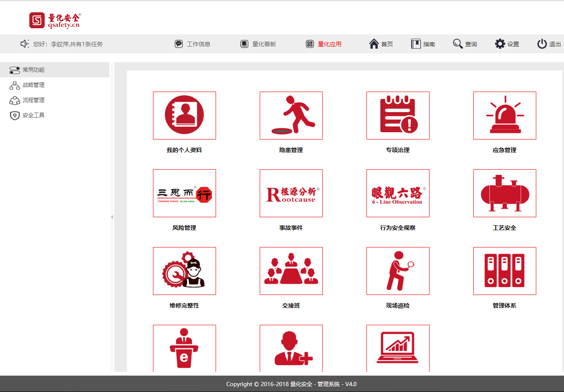The image size is (564, 392).
Task: Expand 战略管理 in the sidebar
Action: point(33,85)
